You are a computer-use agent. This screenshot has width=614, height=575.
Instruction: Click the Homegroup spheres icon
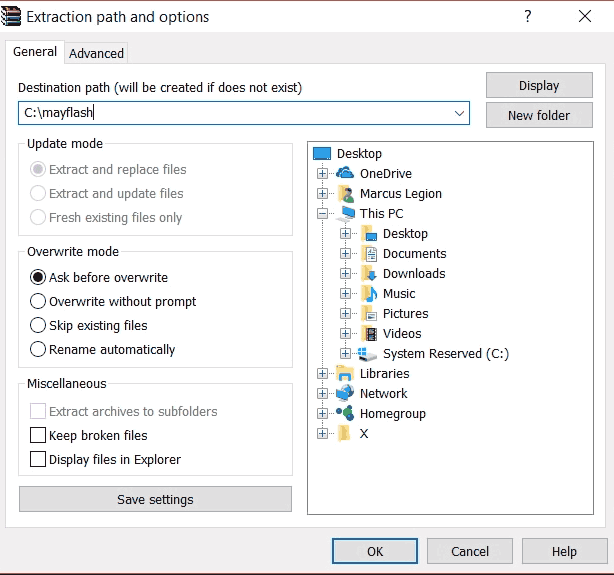pyautogui.click(x=345, y=413)
